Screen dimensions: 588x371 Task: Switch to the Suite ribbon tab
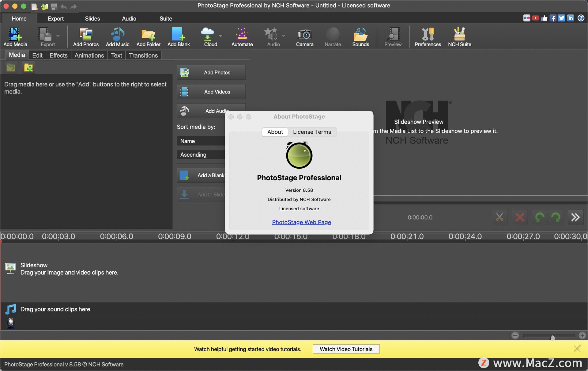click(166, 18)
